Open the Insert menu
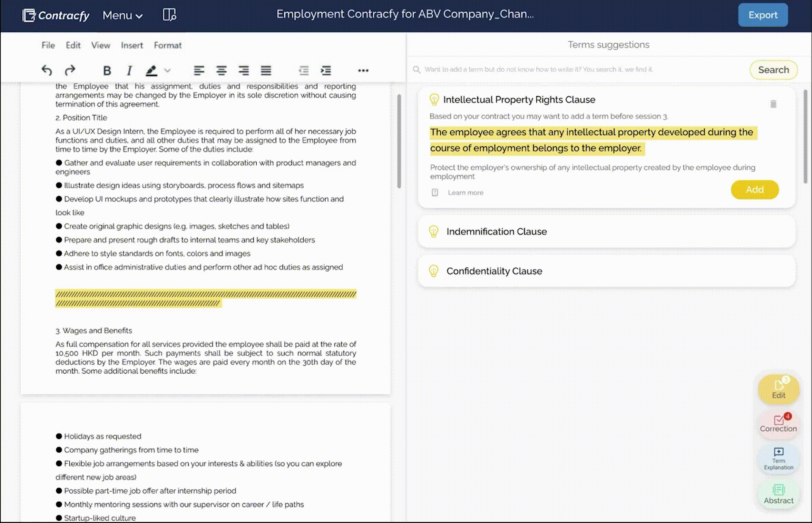Screen dimensions: 812x523 (132, 45)
